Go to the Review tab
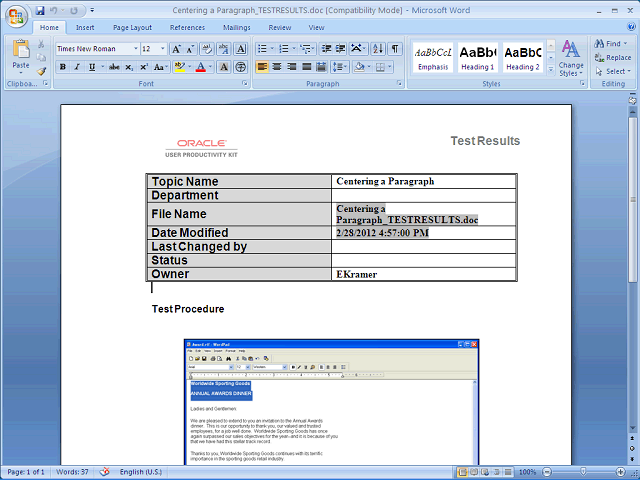Image resolution: width=640 pixels, height=480 pixels. coord(280,27)
